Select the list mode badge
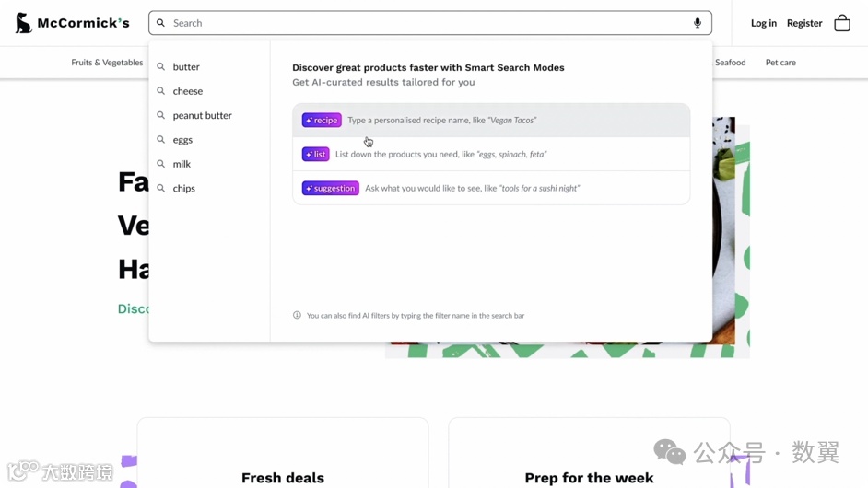This screenshot has height=488, width=868. click(315, 155)
